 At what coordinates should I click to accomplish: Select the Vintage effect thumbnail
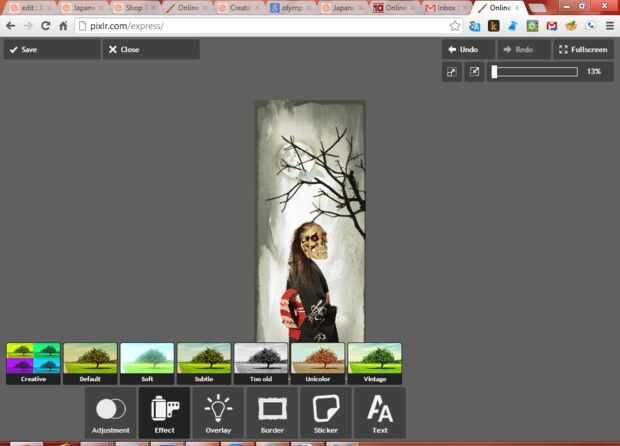(x=375, y=363)
